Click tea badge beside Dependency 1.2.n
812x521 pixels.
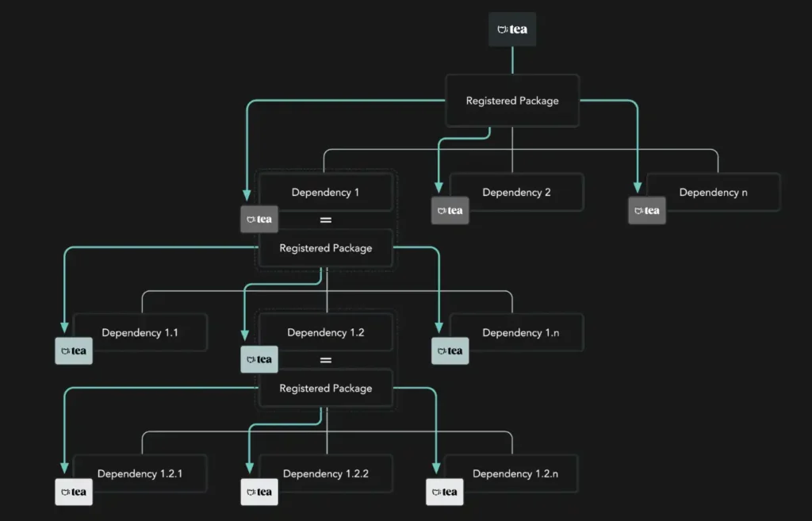(x=445, y=492)
